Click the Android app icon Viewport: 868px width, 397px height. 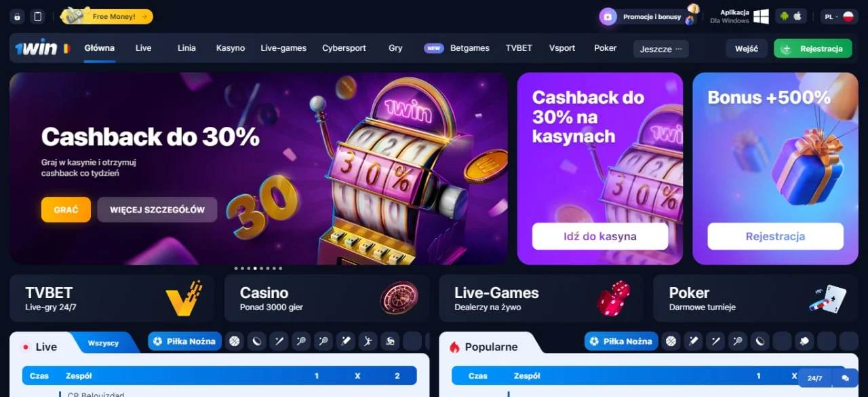tap(785, 16)
